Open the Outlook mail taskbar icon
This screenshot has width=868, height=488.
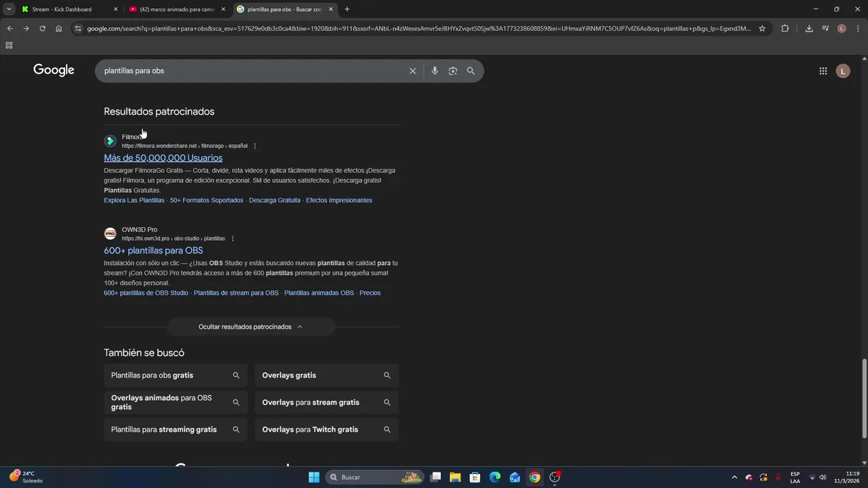click(x=515, y=477)
